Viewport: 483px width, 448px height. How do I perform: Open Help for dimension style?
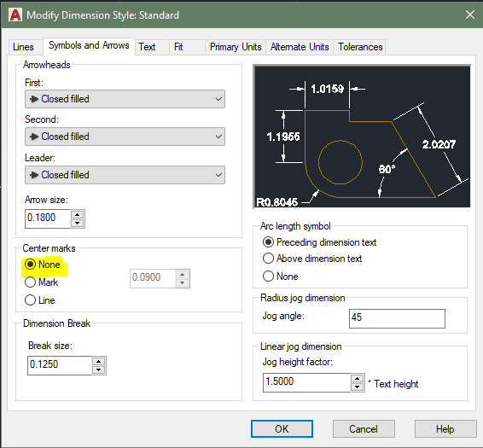445,429
